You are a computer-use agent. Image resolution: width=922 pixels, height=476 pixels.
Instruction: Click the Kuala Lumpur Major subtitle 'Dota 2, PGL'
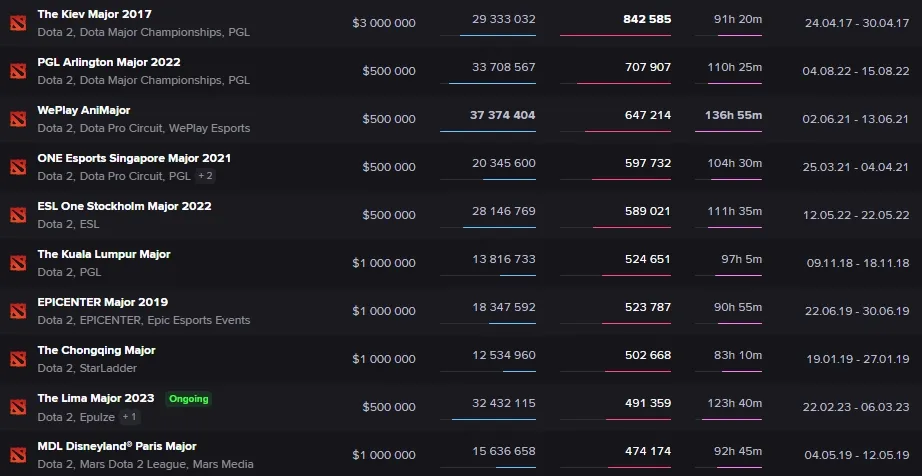point(69,272)
